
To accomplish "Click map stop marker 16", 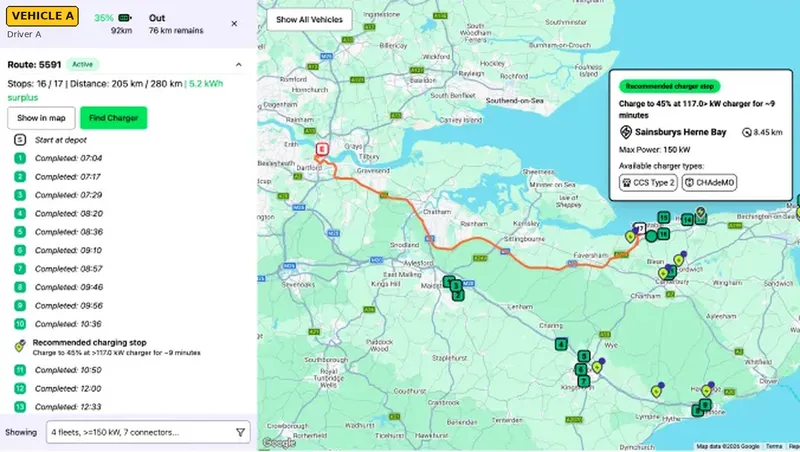I will [x=663, y=234].
